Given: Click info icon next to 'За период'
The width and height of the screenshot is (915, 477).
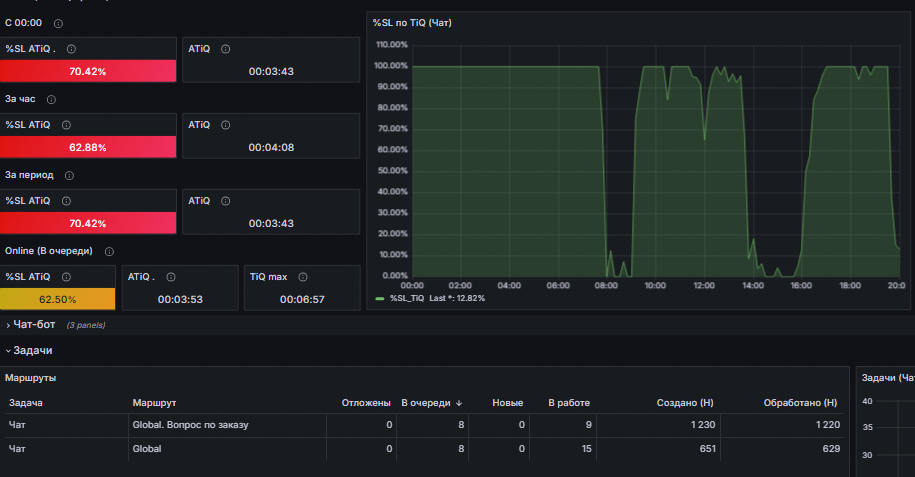Looking at the screenshot, I should tap(69, 175).
